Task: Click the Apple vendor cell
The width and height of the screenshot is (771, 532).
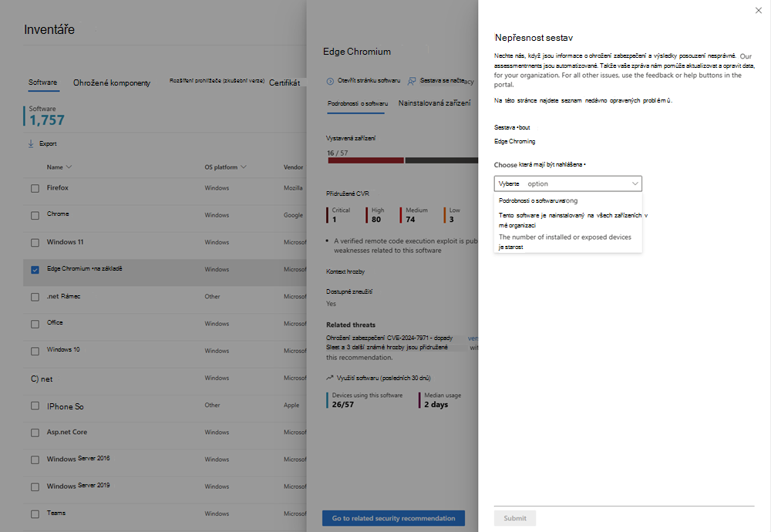Action: 291,405
